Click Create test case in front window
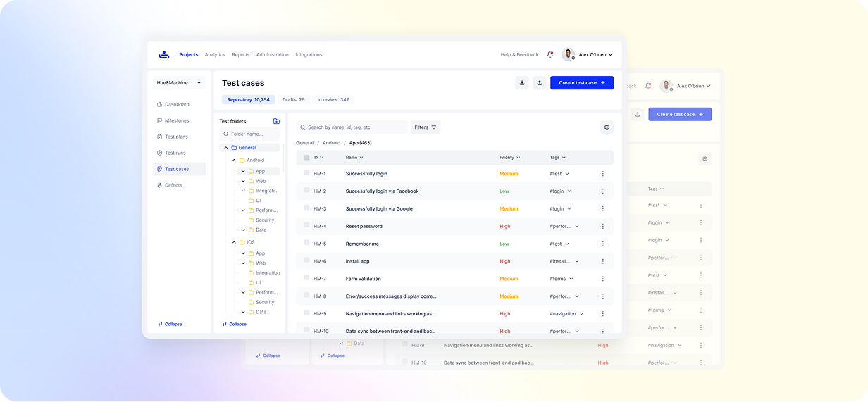The height and width of the screenshot is (402, 868). tap(582, 83)
